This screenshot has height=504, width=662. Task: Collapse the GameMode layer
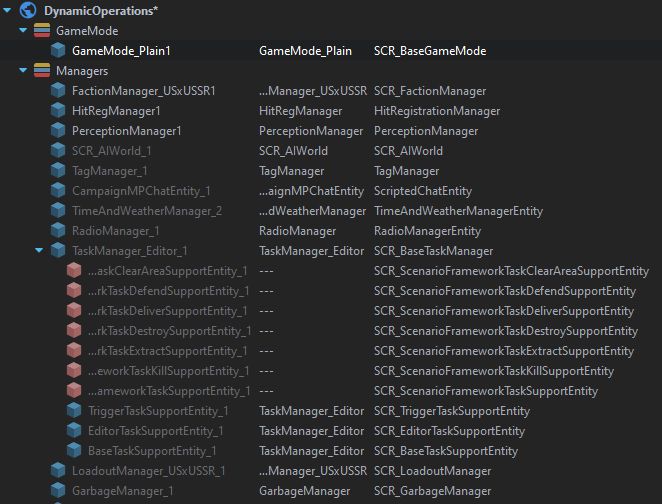23,30
